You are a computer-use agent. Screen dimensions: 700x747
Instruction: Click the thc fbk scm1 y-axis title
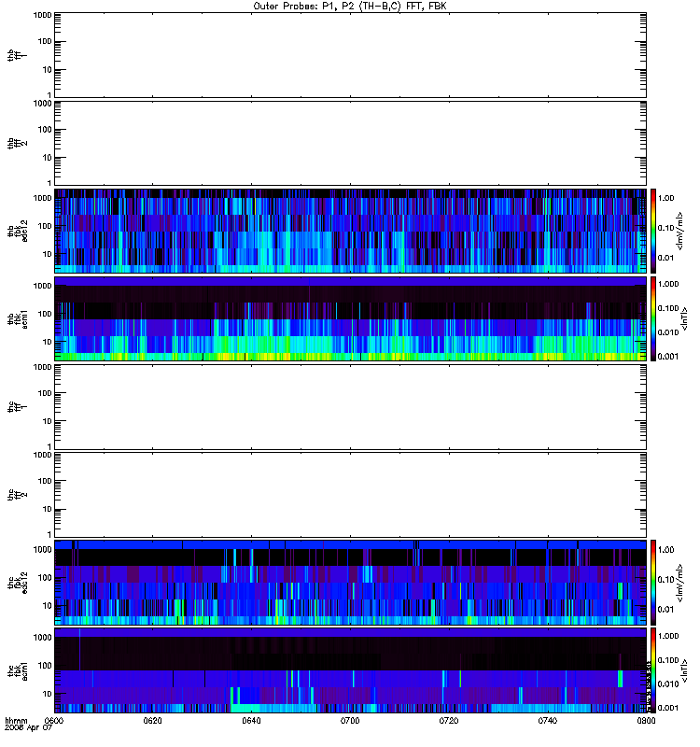tap(18, 670)
